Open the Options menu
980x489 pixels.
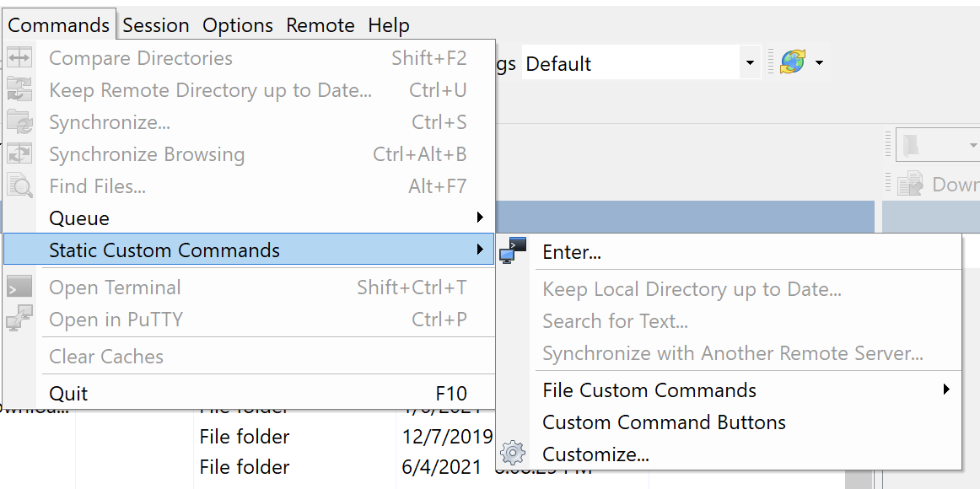pyautogui.click(x=238, y=25)
